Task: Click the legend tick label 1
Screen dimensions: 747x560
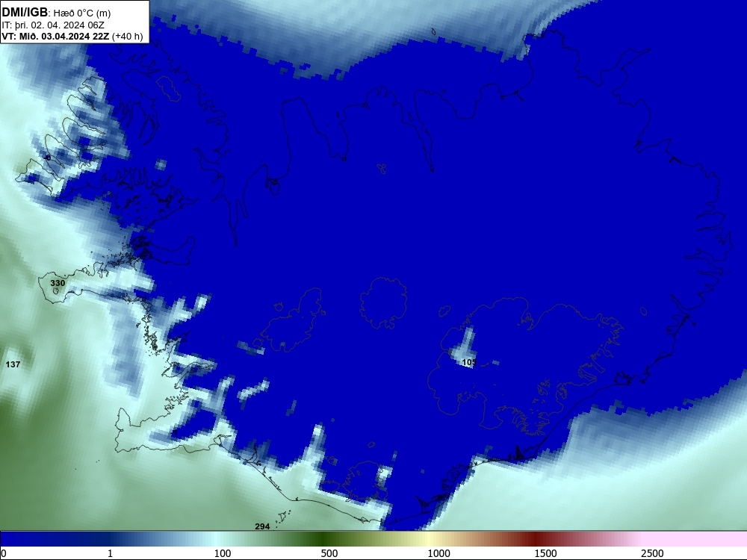Action: pos(111,553)
